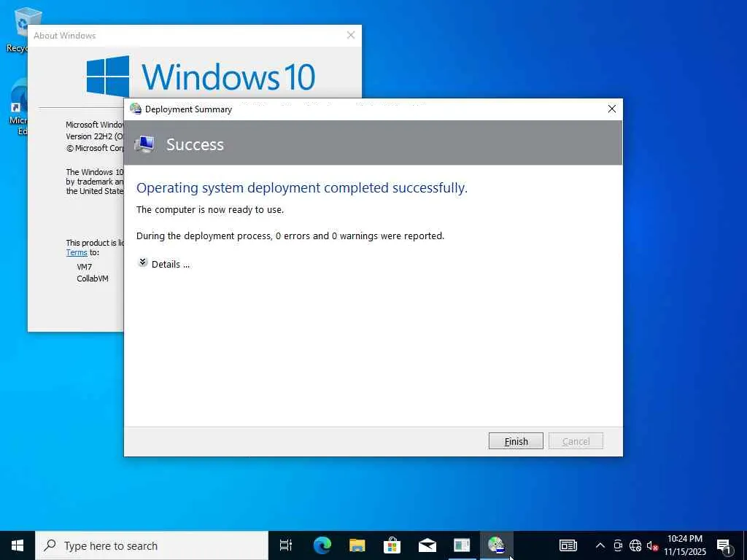
Task: Show hidden system tray icons
Action: coord(600,545)
